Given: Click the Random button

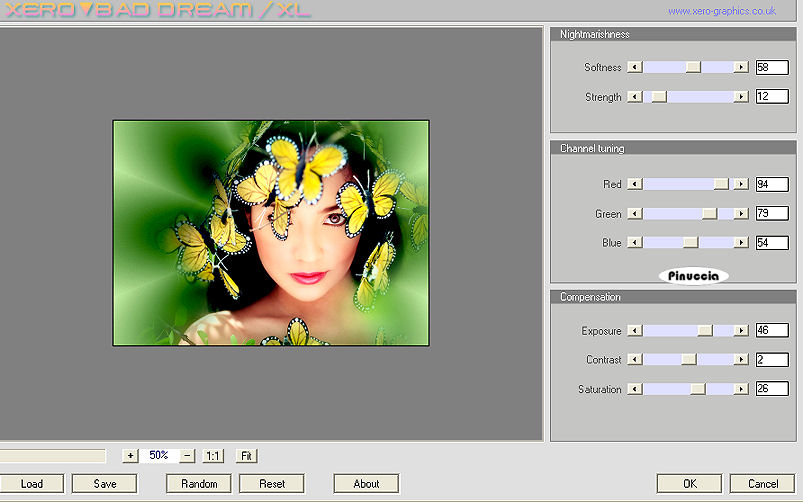Looking at the screenshot, I should (199, 484).
